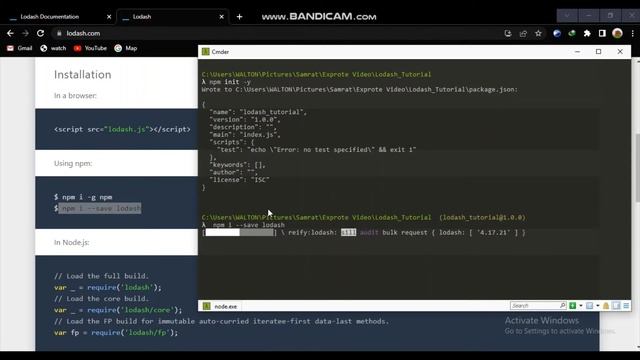
Task: Click the green extension icon
Action: tap(572, 33)
